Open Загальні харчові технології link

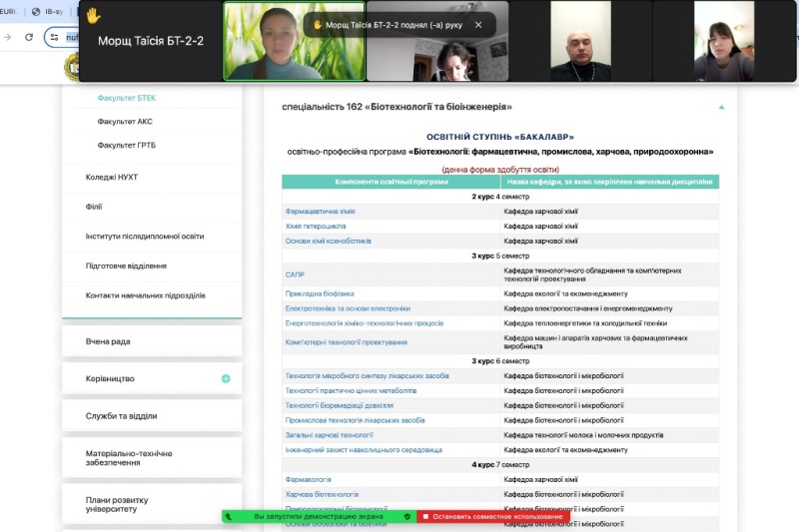330,435
